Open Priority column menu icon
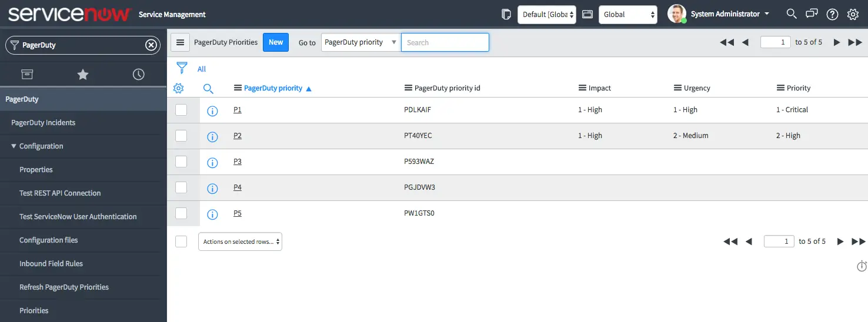 point(780,88)
